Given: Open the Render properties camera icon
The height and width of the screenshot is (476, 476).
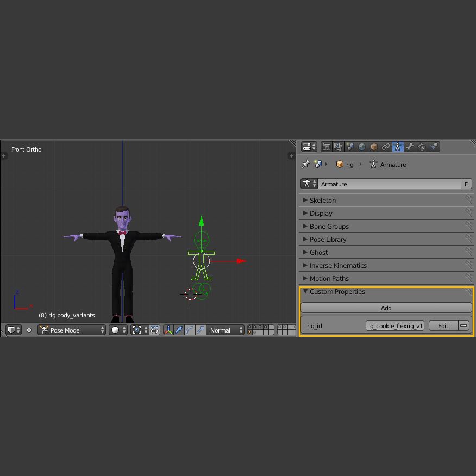Looking at the screenshot, I should (326, 147).
